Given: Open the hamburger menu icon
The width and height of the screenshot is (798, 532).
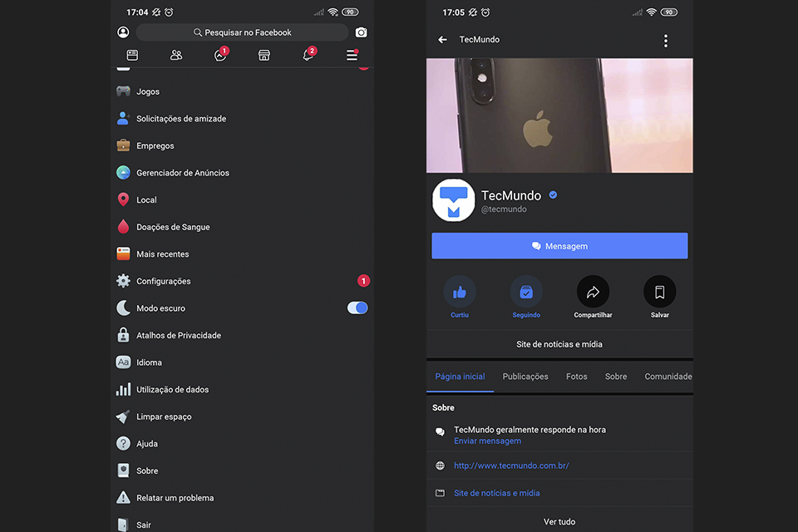Looking at the screenshot, I should click(x=352, y=55).
